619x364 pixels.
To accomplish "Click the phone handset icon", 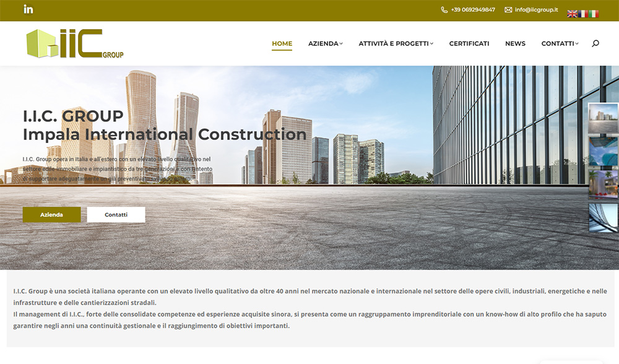I will pos(444,10).
